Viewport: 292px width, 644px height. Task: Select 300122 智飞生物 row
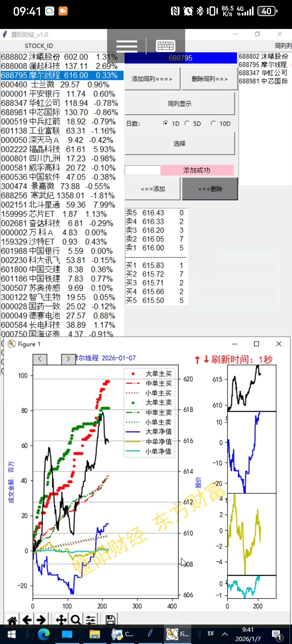pyautogui.click(x=62, y=297)
